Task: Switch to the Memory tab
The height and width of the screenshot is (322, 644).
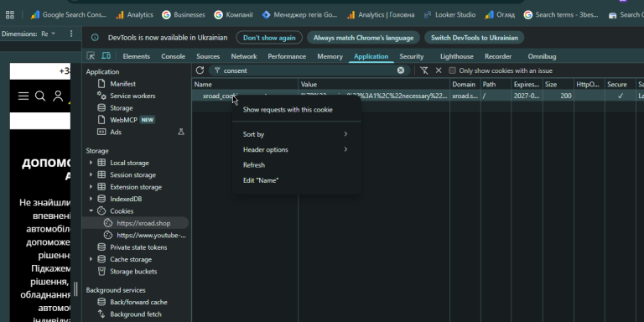Action: (330, 56)
